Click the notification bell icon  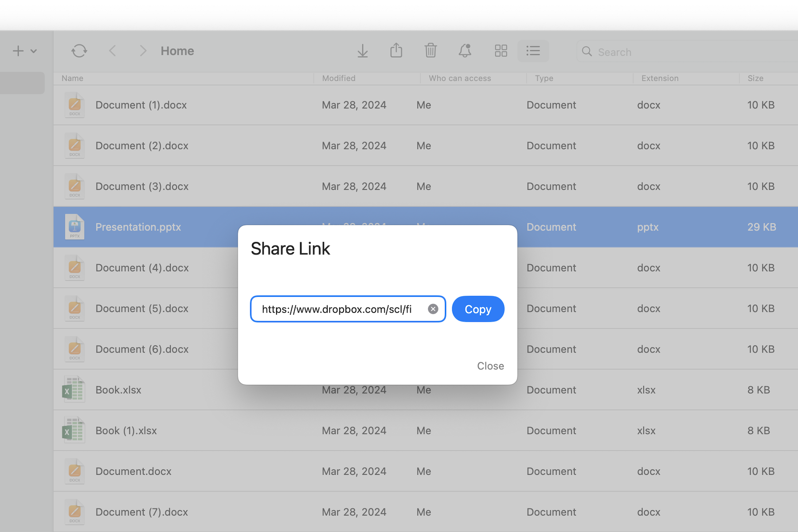[465, 51]
